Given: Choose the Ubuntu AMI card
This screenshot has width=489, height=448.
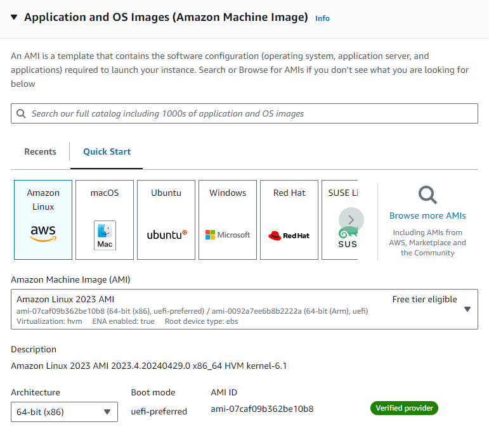Looking at the screenshot, I should pyautogui.click(x=166, y=220).
